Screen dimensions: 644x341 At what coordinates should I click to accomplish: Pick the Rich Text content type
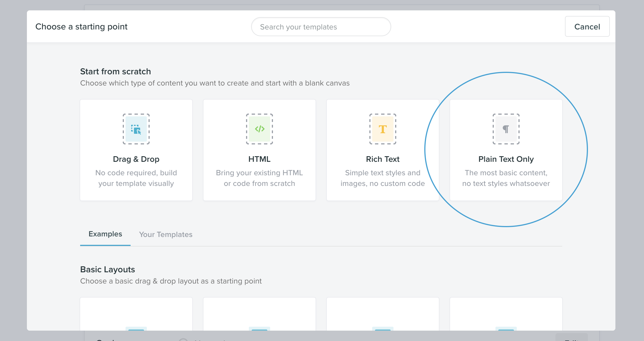click(x=383, y=150)
